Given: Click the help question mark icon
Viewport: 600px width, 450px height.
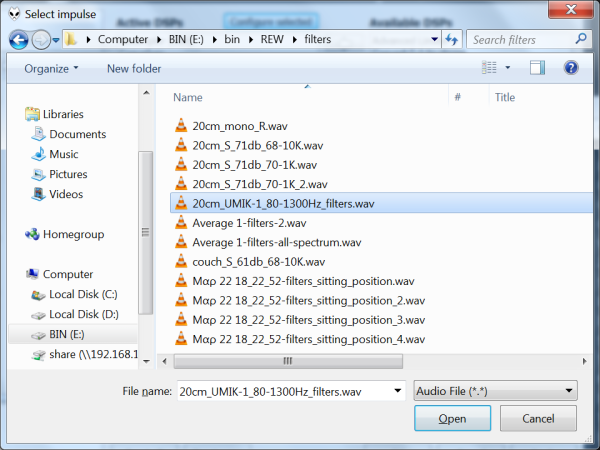Looking at the screenshot, I should [x=571, y=68].
